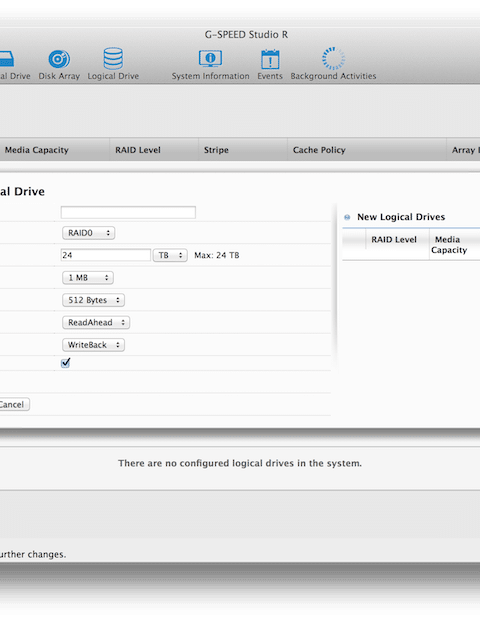Sort by Stripe column header
This screenshot has height=621, width=480.
pos(242,150)
